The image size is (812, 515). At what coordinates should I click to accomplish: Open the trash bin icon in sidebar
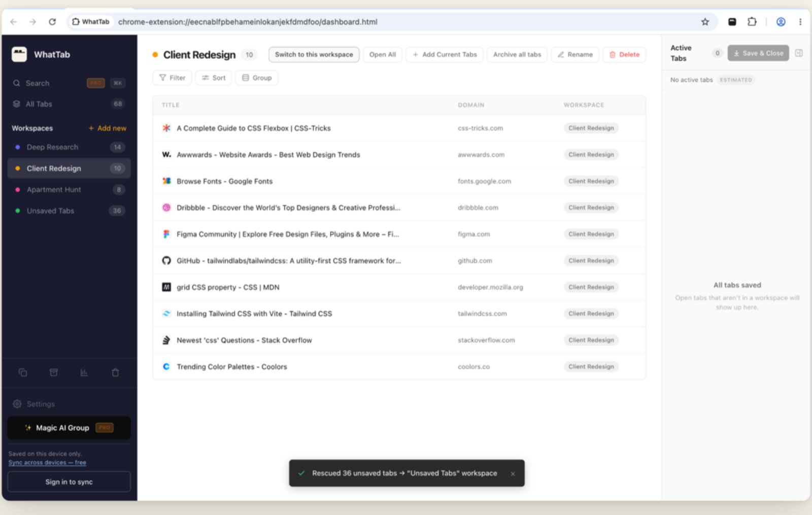tap(115, 372)
